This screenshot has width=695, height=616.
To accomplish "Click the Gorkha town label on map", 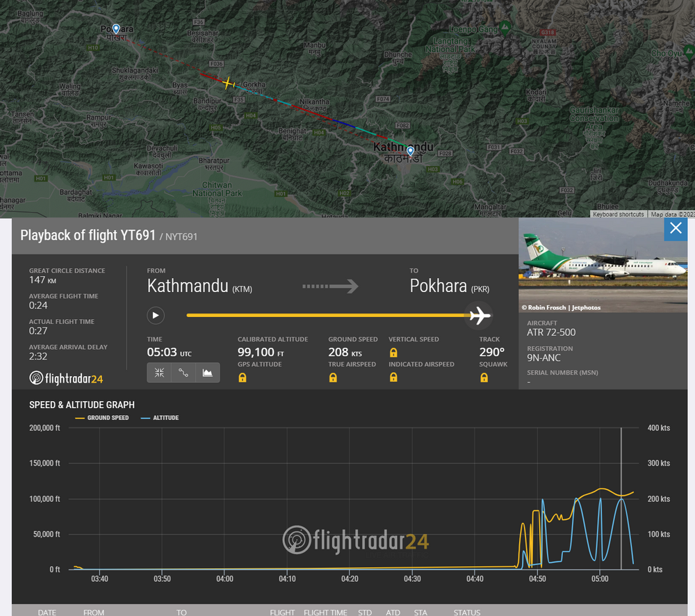I will click(254, 84).
